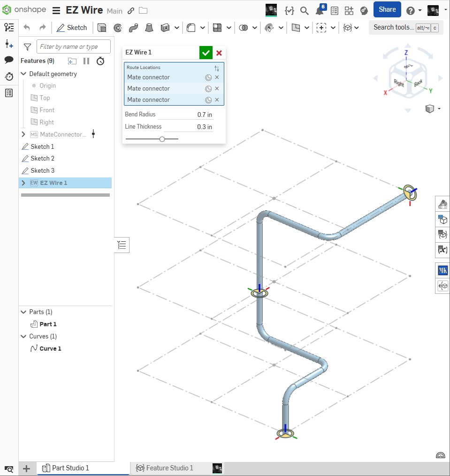The height and width of the screenshot is (476, 450).
Task: Select the Revolve tool icon
Action: coord(118,28)
